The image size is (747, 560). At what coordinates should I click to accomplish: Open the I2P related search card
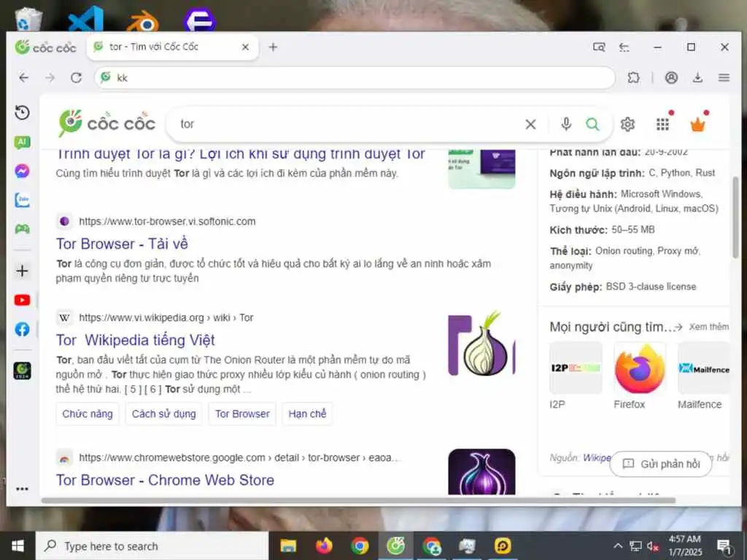[x=576, y=376]
